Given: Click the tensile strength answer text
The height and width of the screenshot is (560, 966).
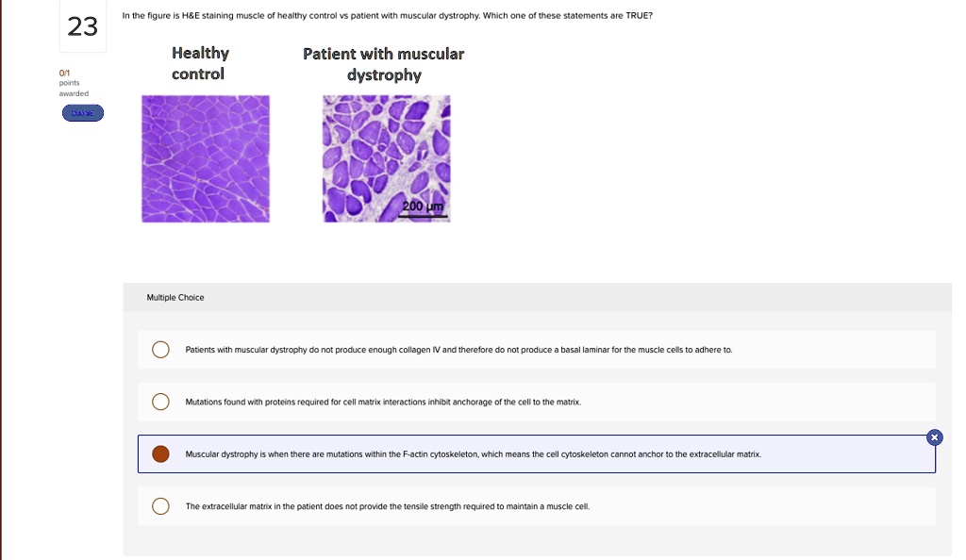Looking at the screenshot, I should tap(387, 505).
